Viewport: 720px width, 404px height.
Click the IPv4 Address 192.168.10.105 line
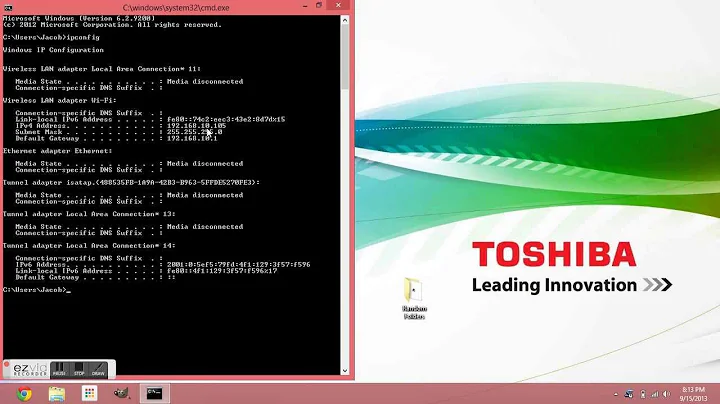tap(120, 126)
